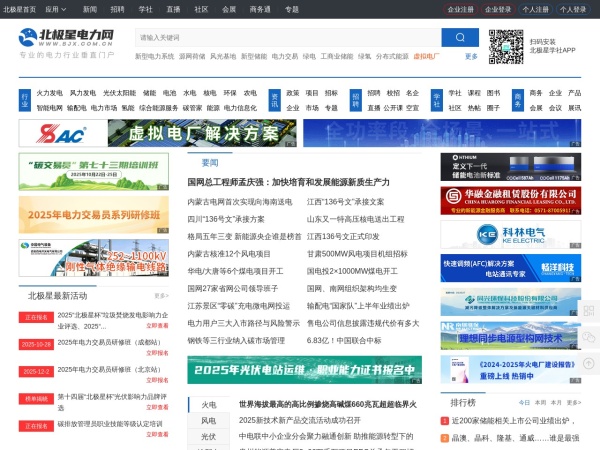Open 内蒙古电网首次实现向海南送电 article
The image size is (600, 450).
[240, 202]
